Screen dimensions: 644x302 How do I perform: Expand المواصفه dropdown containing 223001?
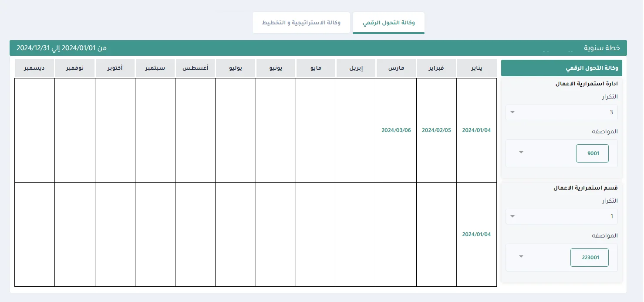pos(522,256)
